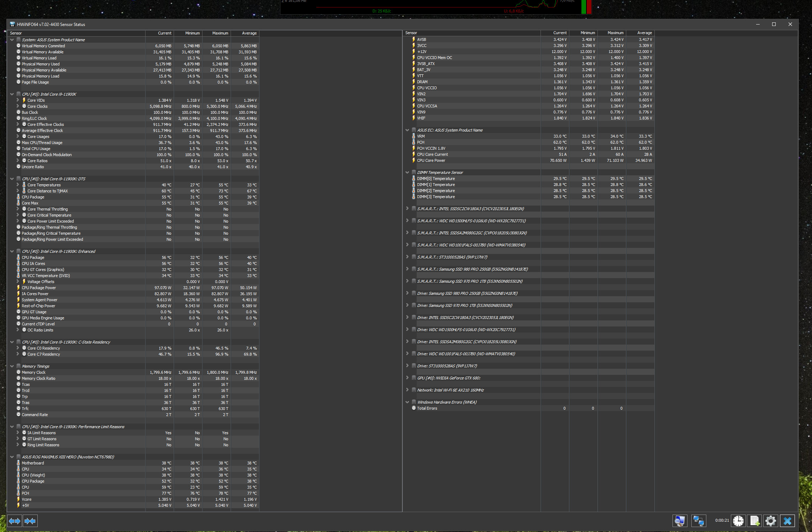Expand the Network Intel Wi-Fi 6E AX210 group

[407, 390]
